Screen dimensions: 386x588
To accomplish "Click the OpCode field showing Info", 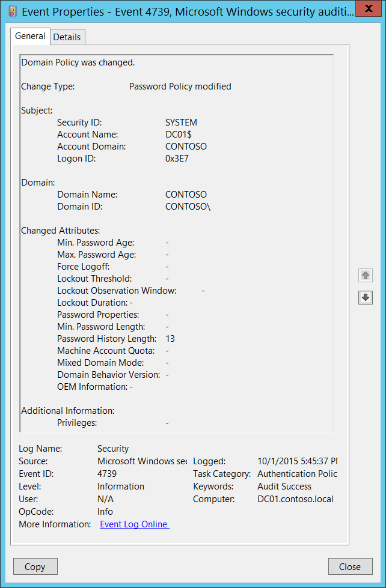I will coord(105,512).
